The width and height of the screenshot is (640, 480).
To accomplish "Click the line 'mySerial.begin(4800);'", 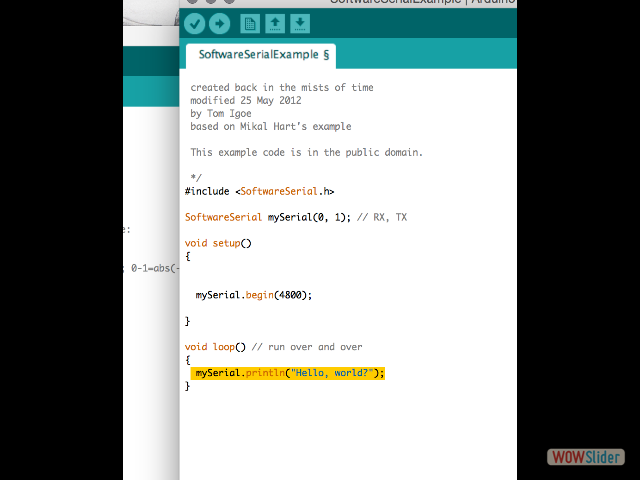I will coord(253,295).
